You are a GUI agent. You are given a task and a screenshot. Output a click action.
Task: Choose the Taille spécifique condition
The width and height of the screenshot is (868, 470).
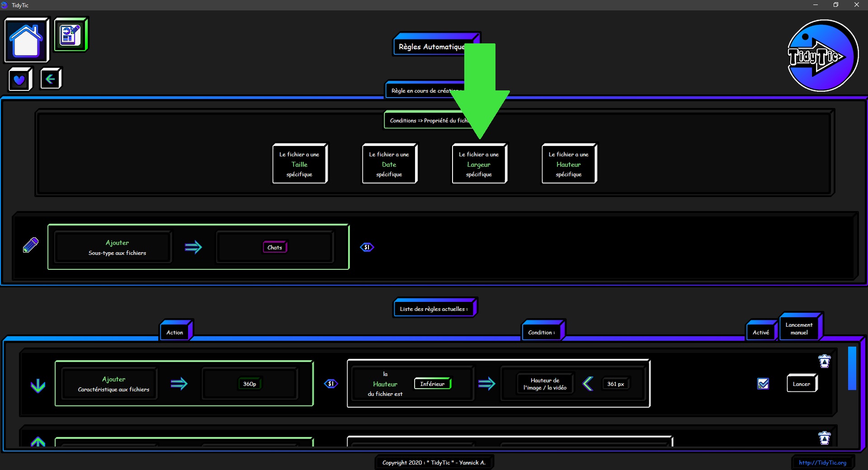299,164
